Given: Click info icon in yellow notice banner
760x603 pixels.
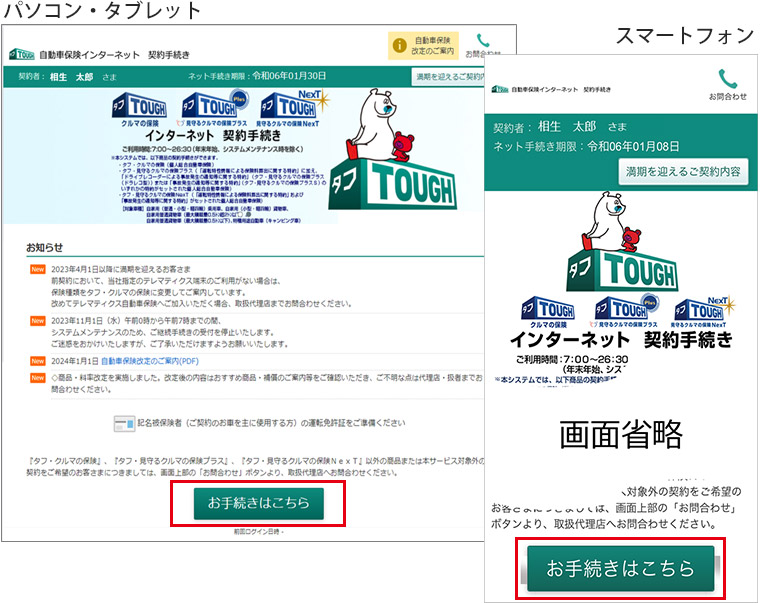Looking at the screenshot, I should tap(399, 46).
